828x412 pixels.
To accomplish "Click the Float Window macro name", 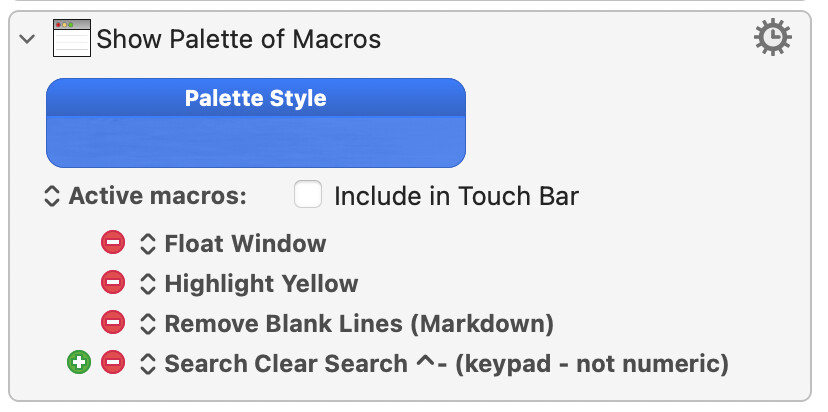I will (x=245, y=244).
